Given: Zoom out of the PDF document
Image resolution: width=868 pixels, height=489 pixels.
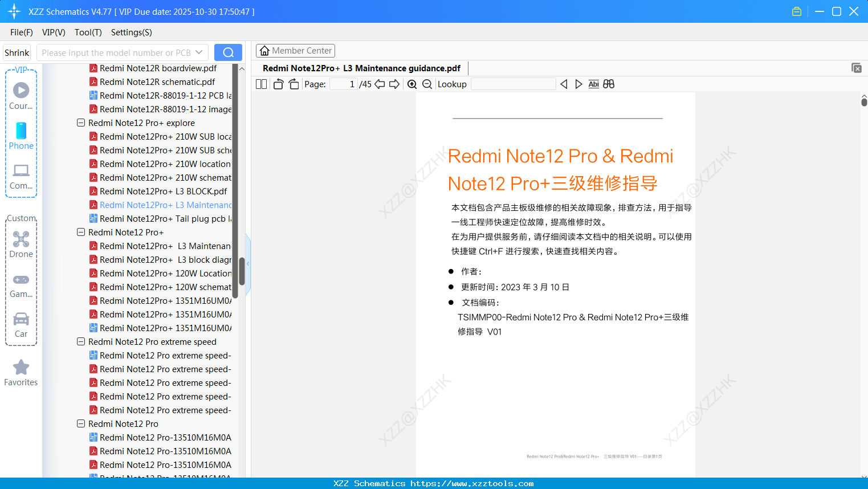Looking at the screenshot, I should (x=426, y=84).
